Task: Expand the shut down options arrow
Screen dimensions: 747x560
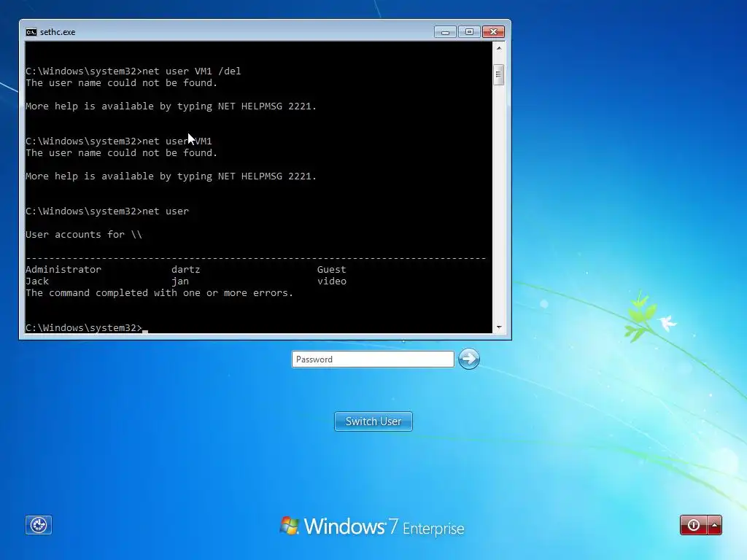Action: 715,525
